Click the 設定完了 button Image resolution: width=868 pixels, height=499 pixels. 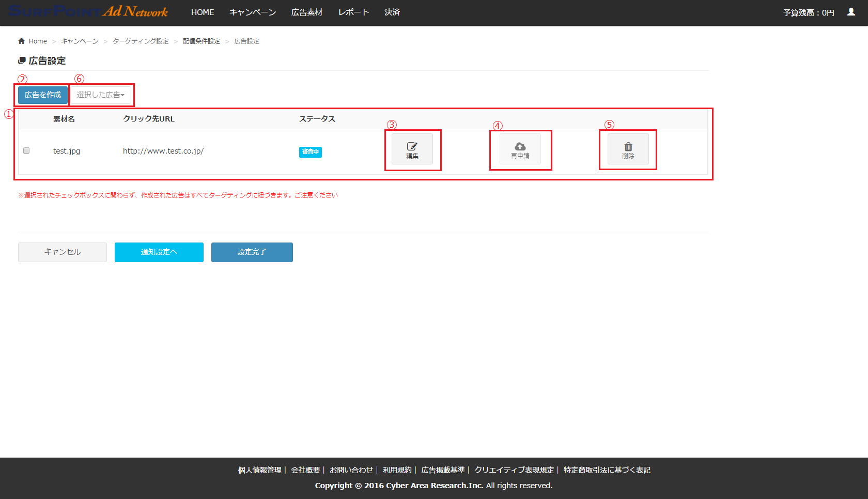[252, 252]
